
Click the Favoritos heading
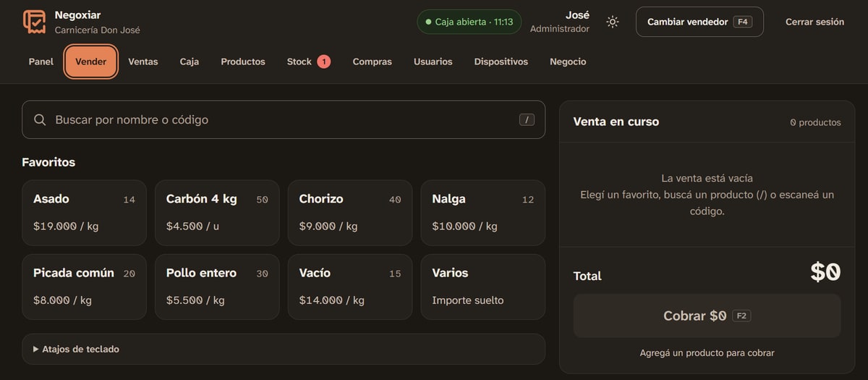coord(48,162)
